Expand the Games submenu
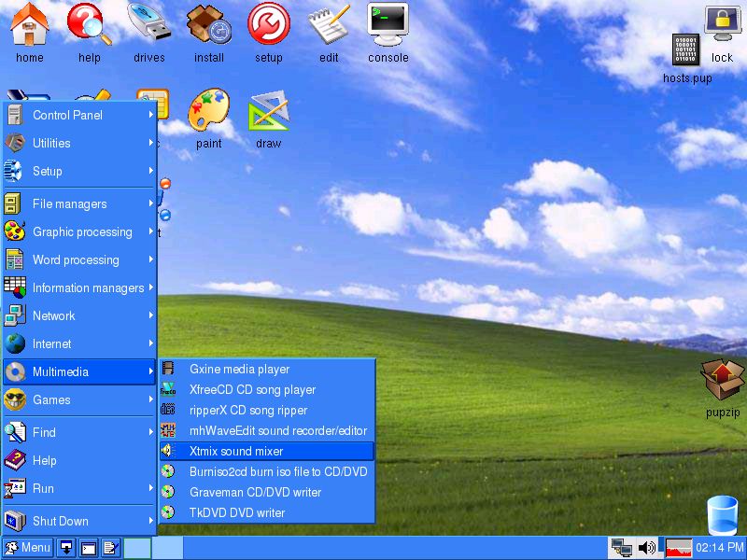747x560 pixels. pos(79,400)
